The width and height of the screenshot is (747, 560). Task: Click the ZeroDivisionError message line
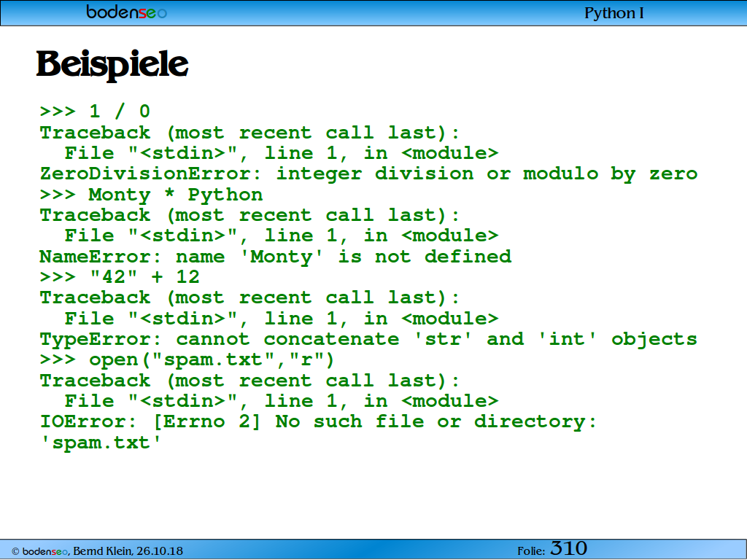pyautogui.click(x=368, y=174)
